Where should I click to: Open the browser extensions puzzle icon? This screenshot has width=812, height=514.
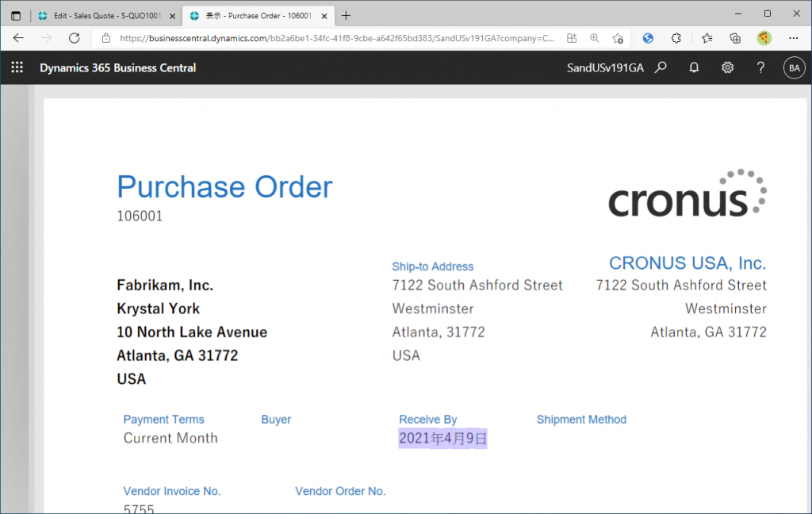pos(676,38)
